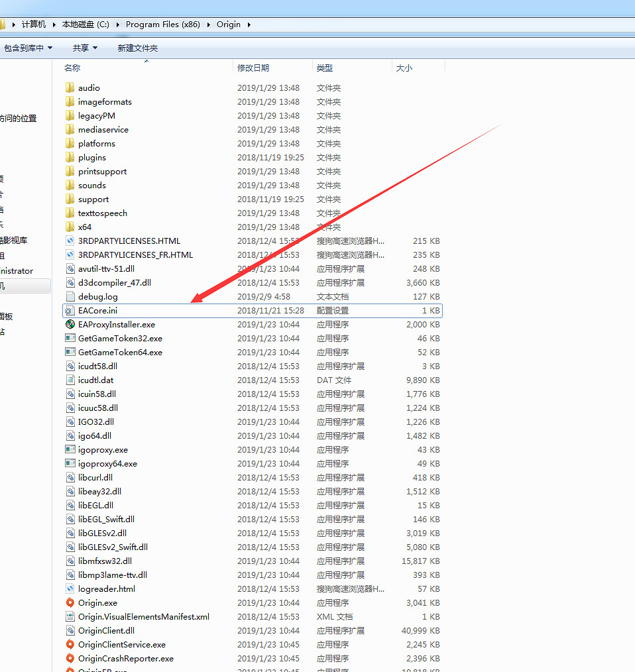The height and width of the screenshot is (672, 635).
Task: Click the Origin.exe application icon
Action: pyautogui.click(x=70, y=602)
